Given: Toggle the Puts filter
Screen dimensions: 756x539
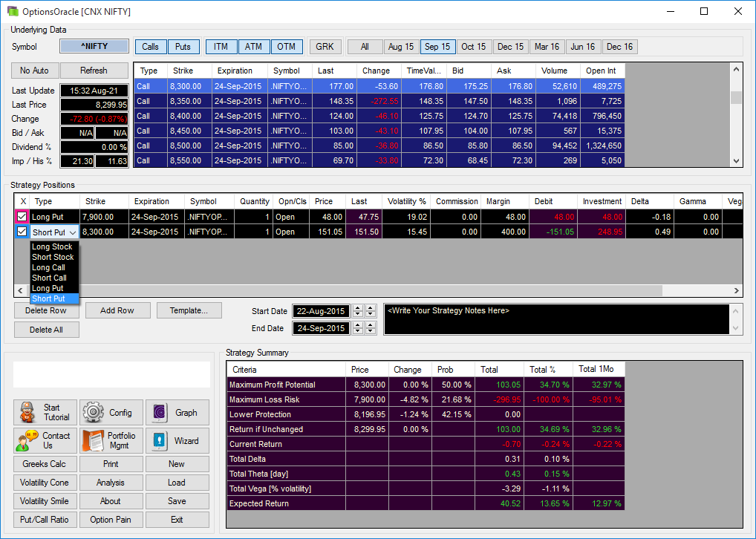Looking at the screenshot, I should [183, 47].
